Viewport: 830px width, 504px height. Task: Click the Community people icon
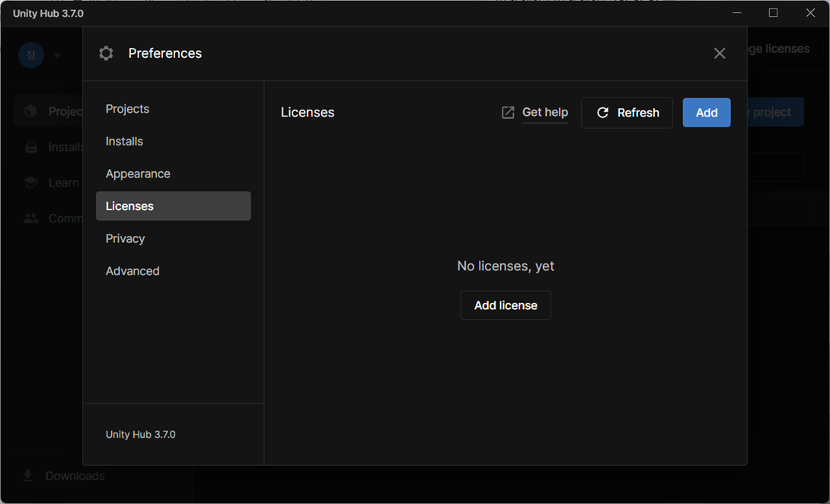point(30,218)
